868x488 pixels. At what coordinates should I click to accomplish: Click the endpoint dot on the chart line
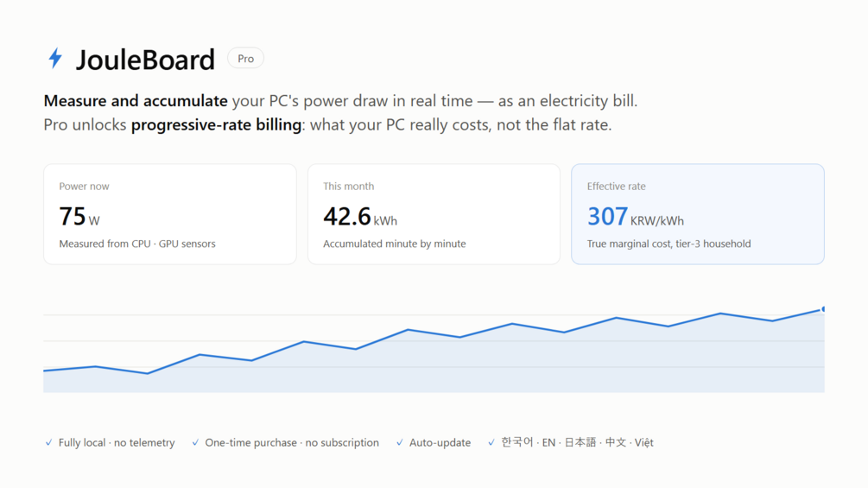(x=823, y=308)
